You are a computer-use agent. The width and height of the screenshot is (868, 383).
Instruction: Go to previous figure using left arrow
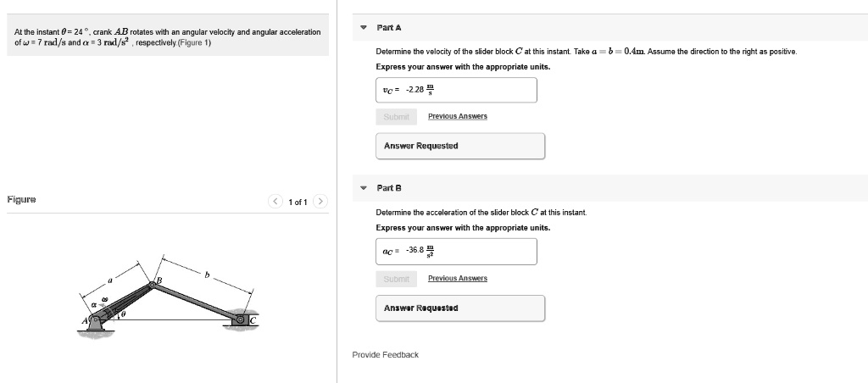[275, 202]
